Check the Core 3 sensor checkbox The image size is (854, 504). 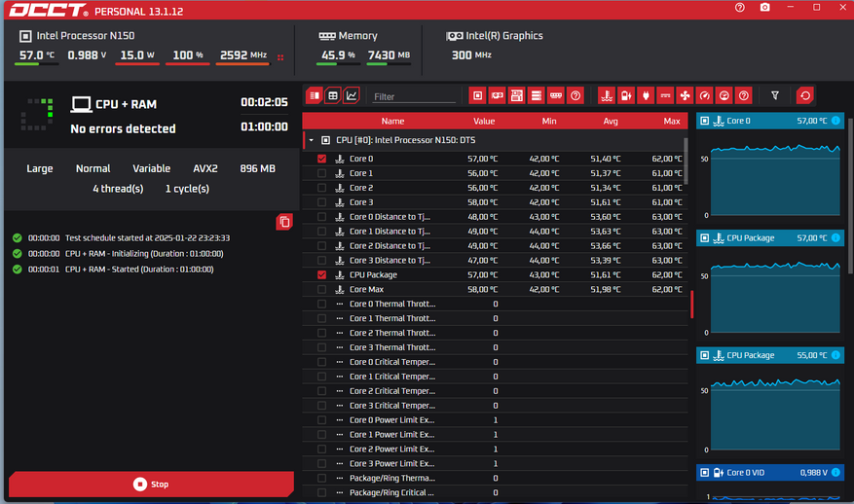[x=322, y=202]
